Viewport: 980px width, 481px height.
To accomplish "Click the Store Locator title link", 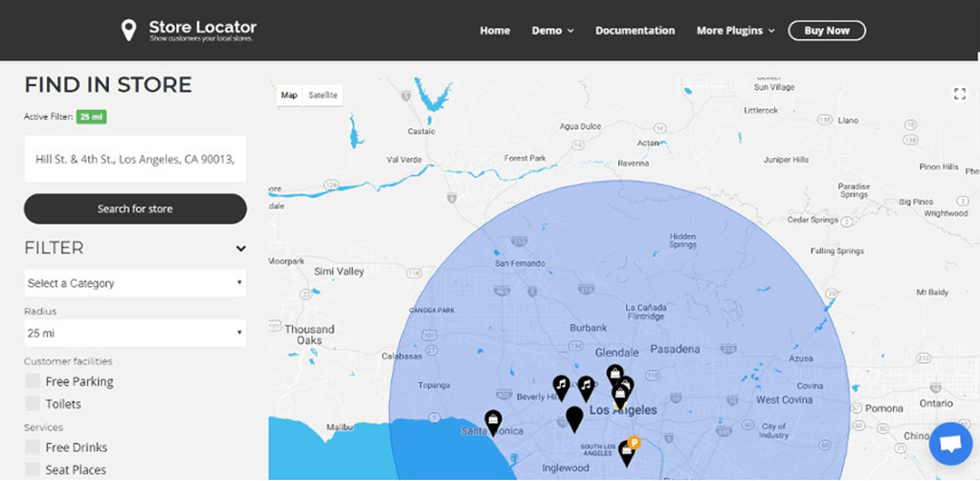I will pos(203,27).
